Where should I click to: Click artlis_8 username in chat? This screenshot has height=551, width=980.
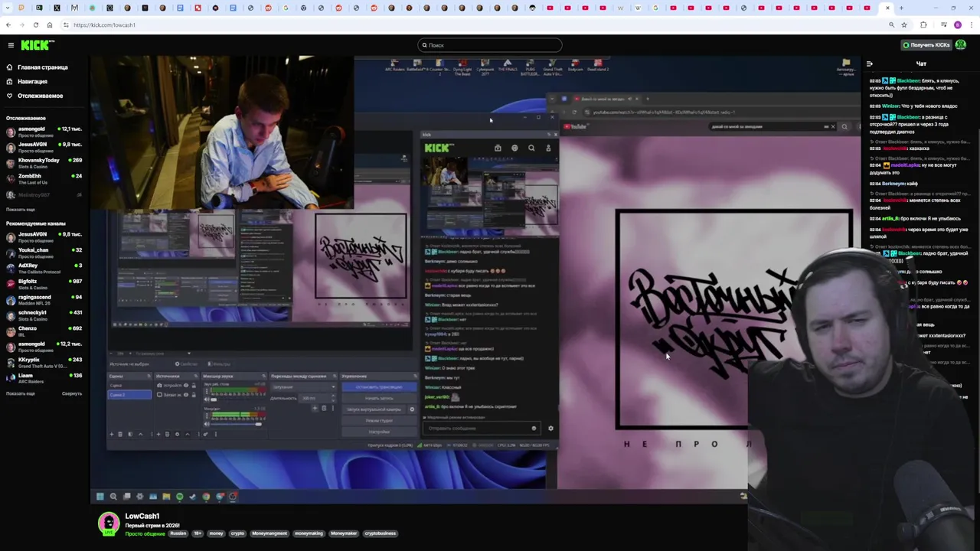click(x=890, y=218)
